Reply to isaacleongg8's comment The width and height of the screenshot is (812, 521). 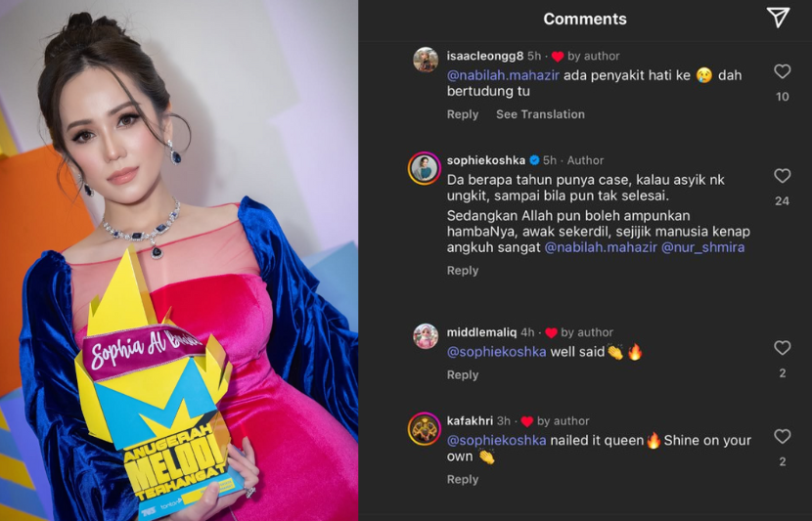click(x=463, y=114)
